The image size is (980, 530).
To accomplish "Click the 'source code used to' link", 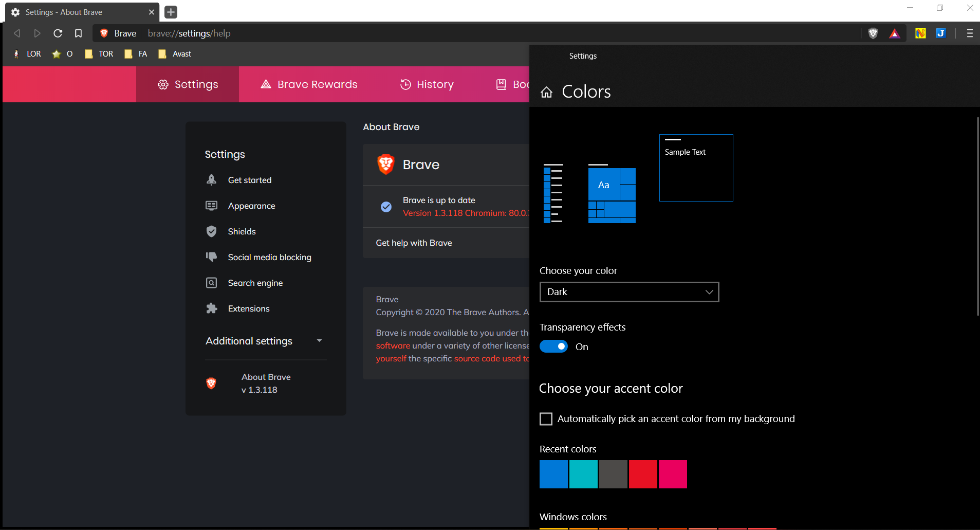I will (x=491, y=358).
